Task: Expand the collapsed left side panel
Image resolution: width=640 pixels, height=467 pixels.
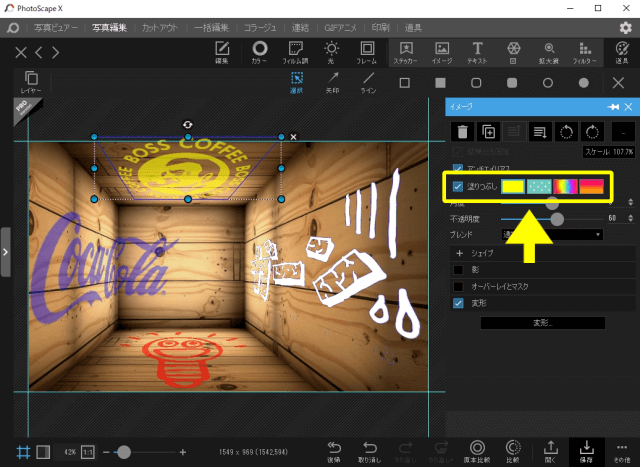Action: (x=5, y=252)
